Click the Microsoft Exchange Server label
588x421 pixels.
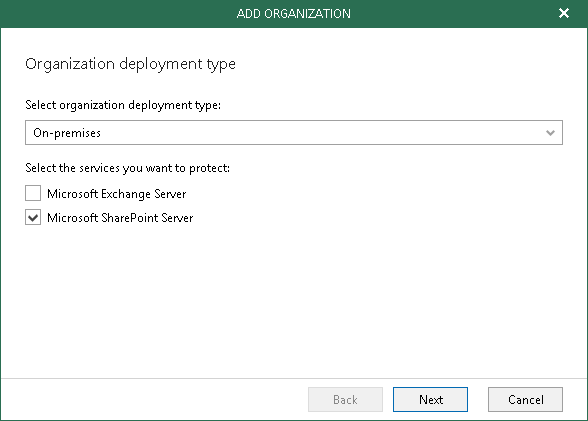point(117,194)
